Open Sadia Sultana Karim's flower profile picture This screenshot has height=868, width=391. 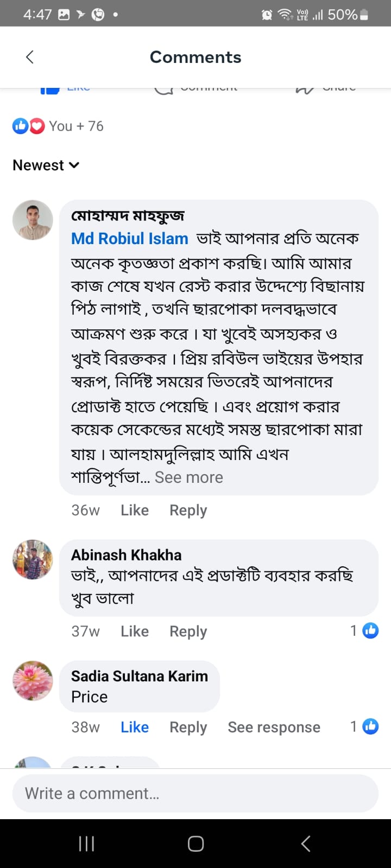(x=33, y=680)
